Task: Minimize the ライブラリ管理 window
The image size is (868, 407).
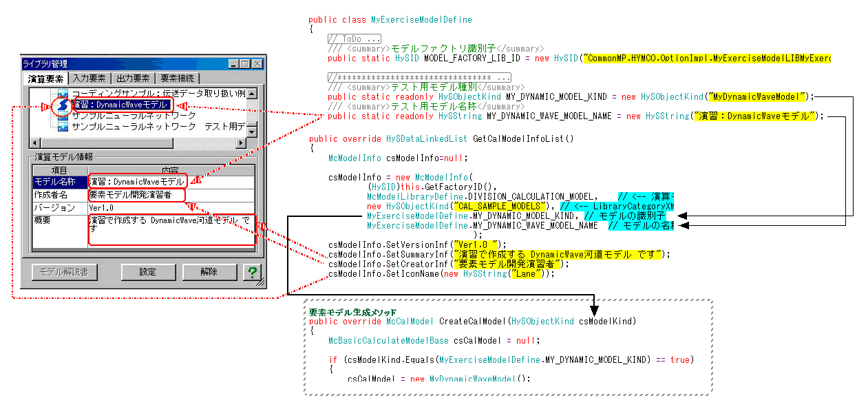Action: pyautogui.click(x=233, y=63)
